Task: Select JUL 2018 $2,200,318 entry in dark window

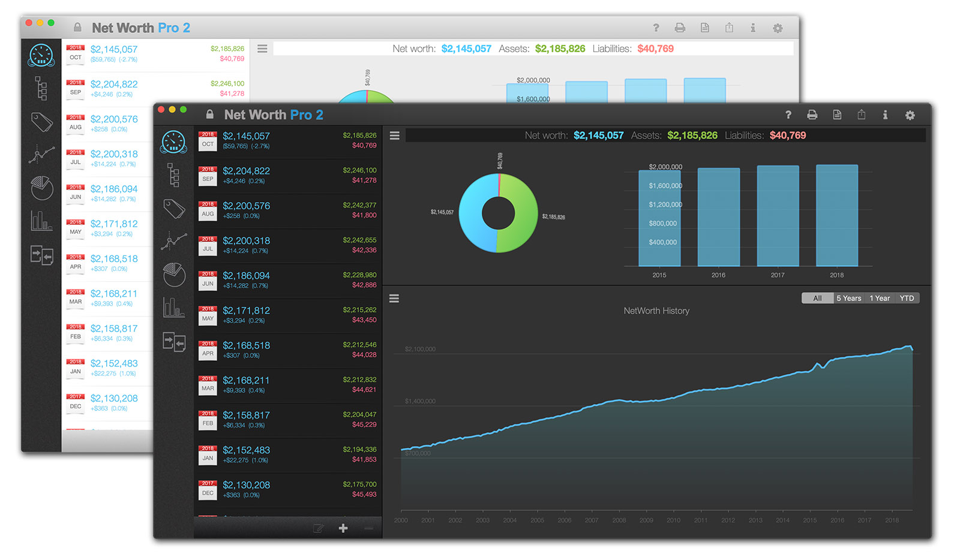Action: click(x=288, y=245)
